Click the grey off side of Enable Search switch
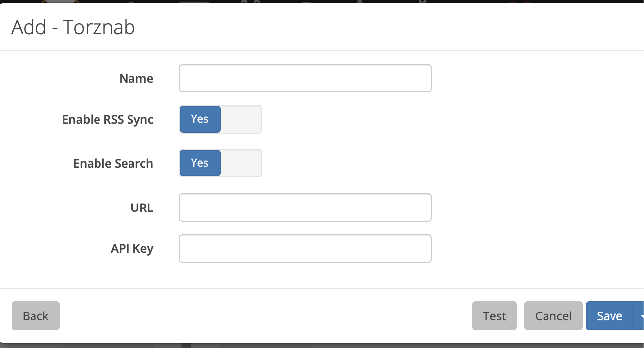 [x=241, y=163]
